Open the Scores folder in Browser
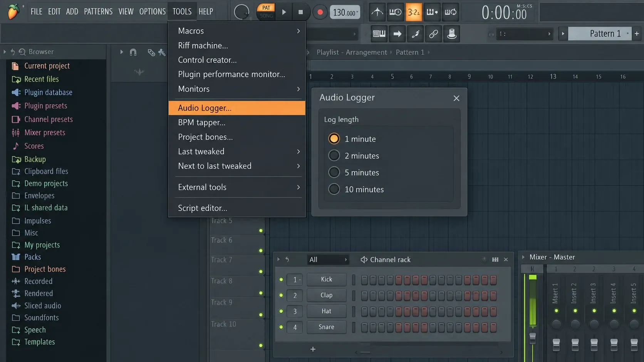 pos(34,146)
